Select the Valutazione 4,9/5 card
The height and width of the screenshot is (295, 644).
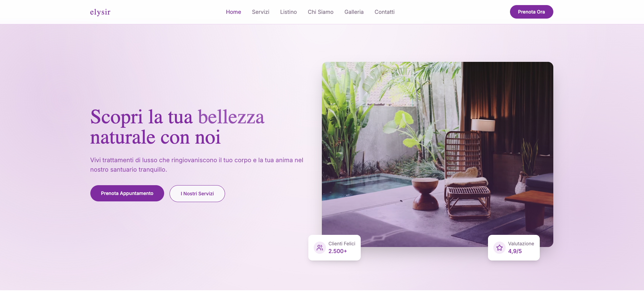514,248
